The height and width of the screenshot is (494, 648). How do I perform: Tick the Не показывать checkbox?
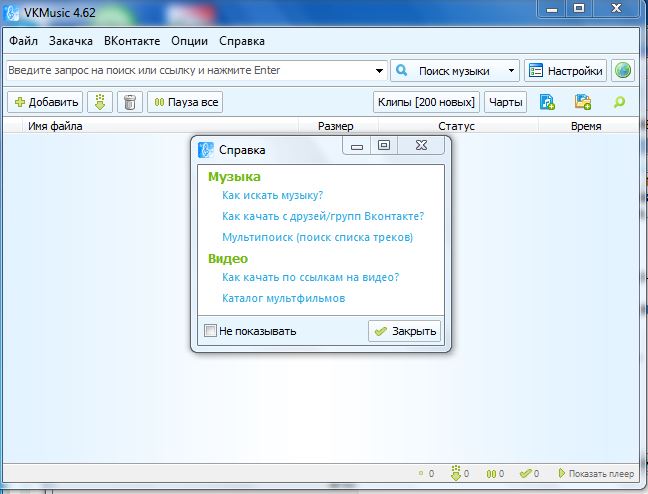click(210, 331)
